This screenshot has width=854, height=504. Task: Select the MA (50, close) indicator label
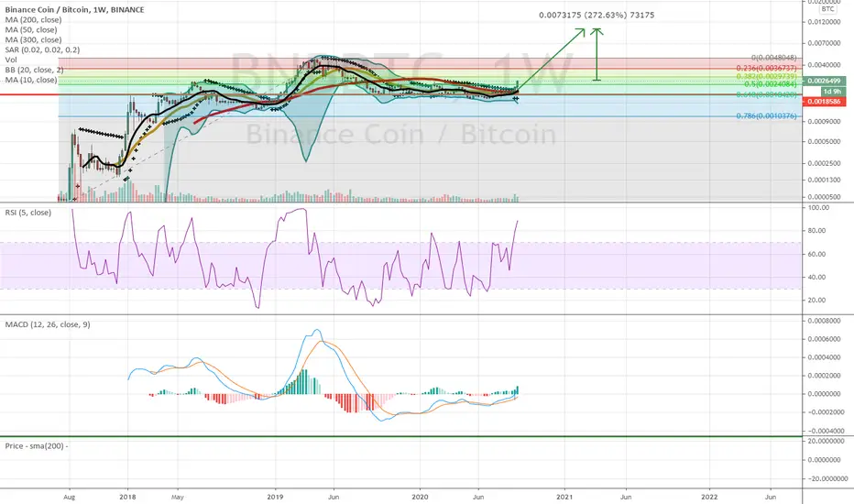[31, 30]
